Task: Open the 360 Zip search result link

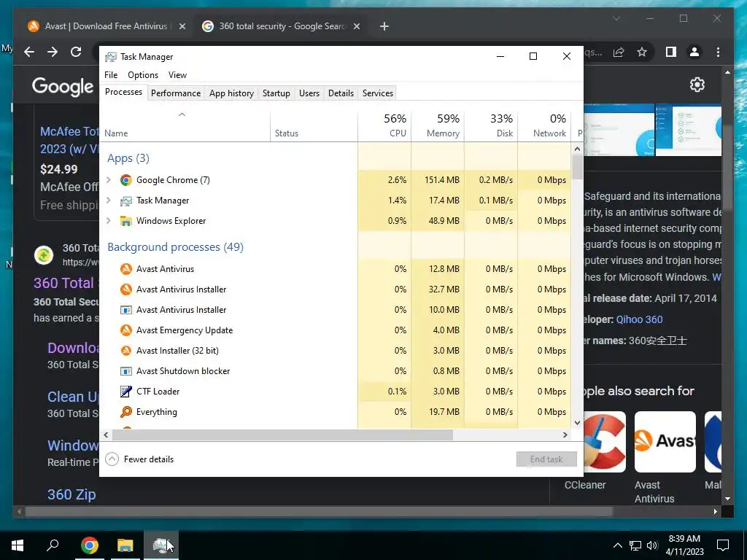Action: (71, 494)
